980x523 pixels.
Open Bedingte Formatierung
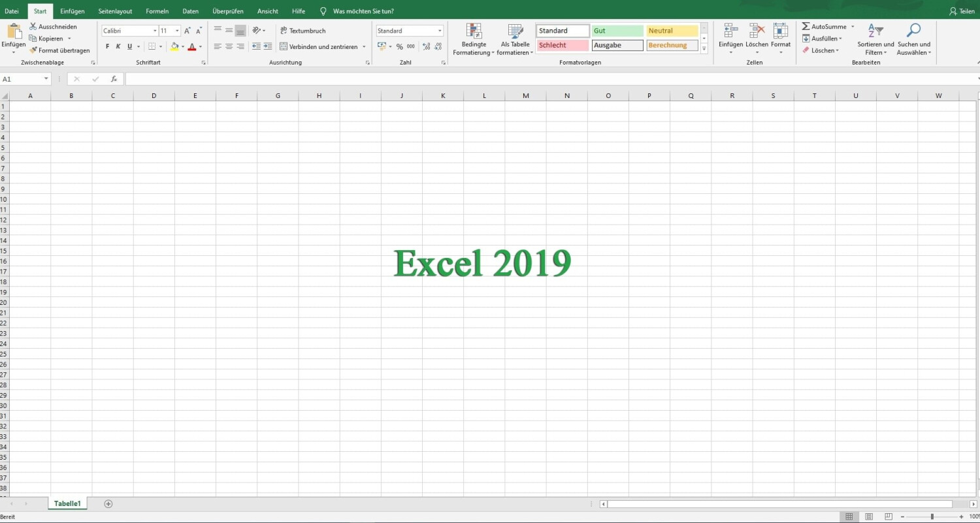click(474, 39)
